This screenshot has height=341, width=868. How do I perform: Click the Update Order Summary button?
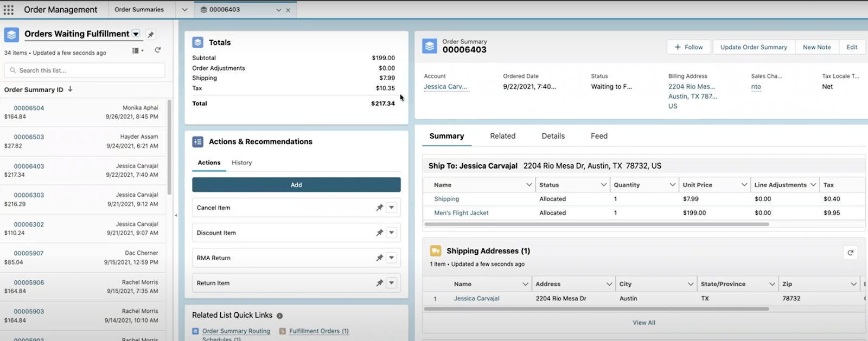pos(754,47)
